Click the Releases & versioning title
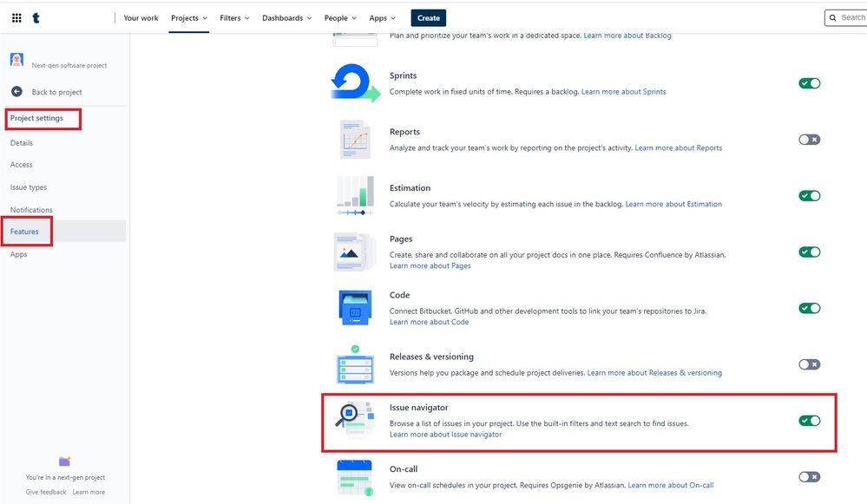This screenshot has height=504, width=867. (x=431, y=357)
